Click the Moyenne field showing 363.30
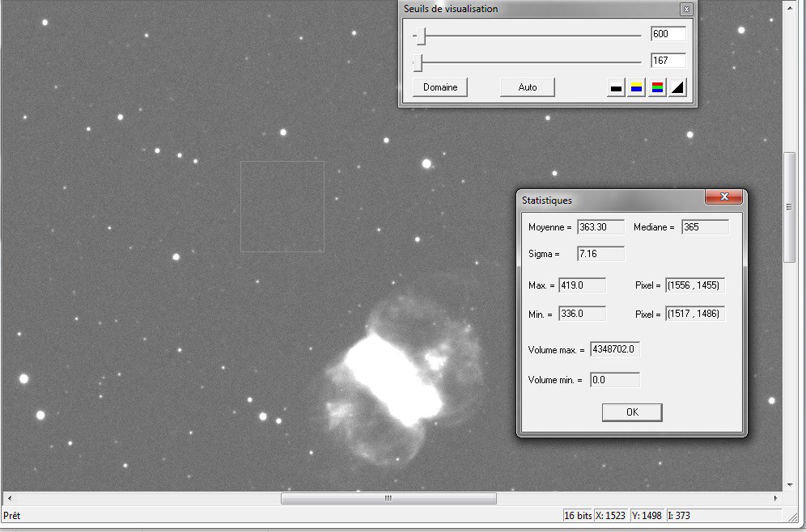Screen dimensions: 806x532 coord(600,227)
